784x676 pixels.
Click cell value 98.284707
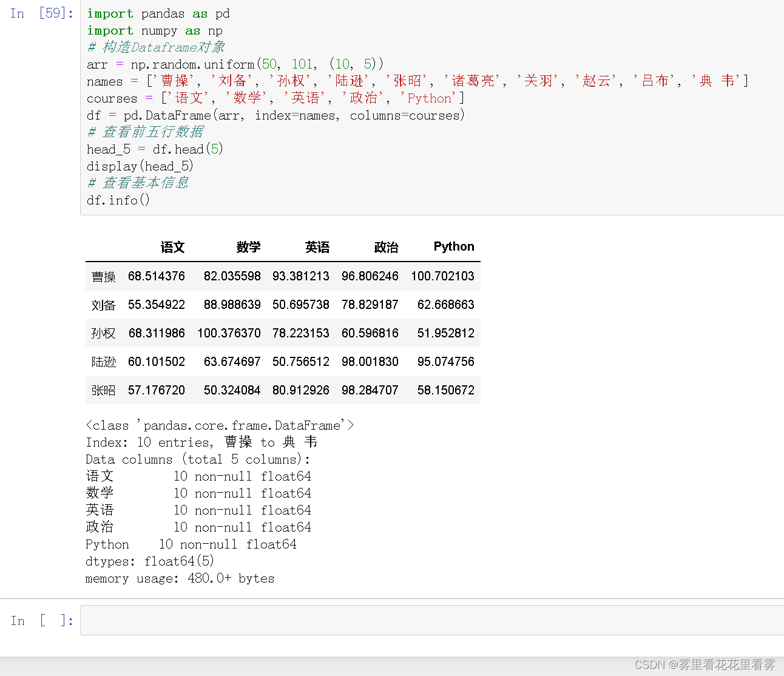click(370, 390)
